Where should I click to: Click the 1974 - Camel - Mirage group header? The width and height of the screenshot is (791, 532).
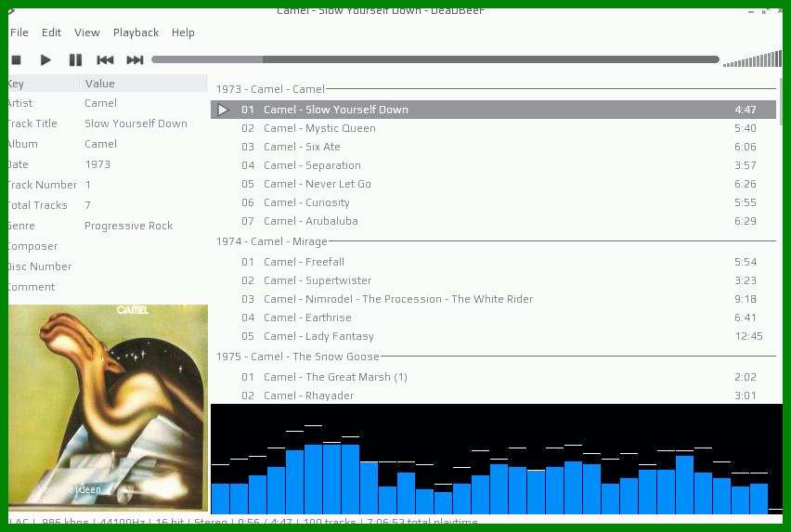(493, 241)
